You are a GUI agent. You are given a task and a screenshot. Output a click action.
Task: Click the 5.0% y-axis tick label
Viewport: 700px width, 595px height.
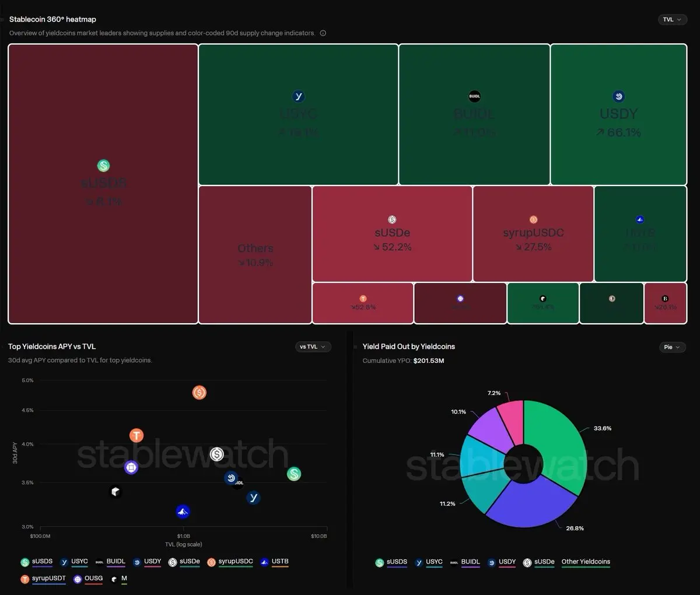[27, 380]
